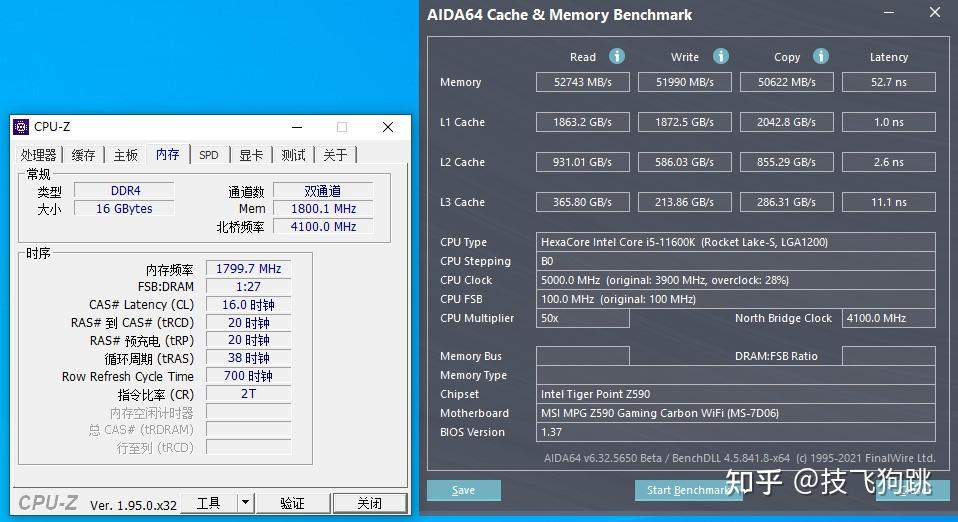The width and height of the screenshot is (958, 522).
Task: Click L1 Cache Write value 1872.5 GB/s
Action: [x=685, y=122]
